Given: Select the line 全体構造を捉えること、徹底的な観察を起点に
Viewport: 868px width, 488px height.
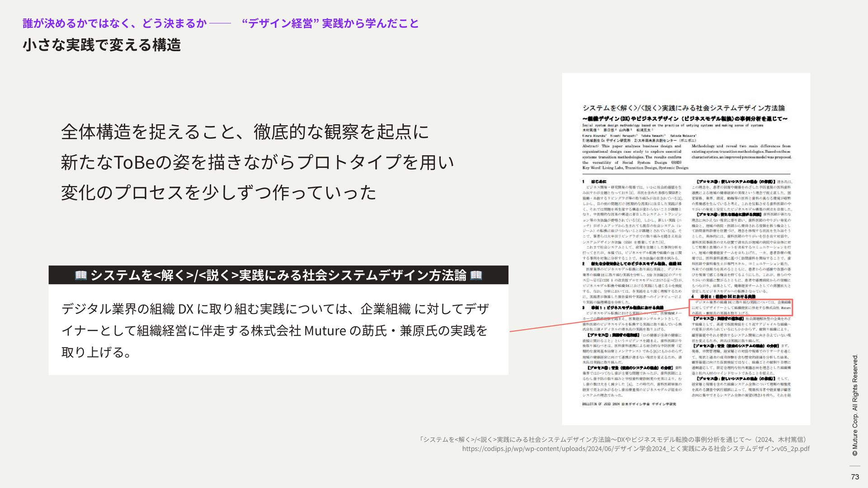Looking at the screenshot, I should pos(245,132).
